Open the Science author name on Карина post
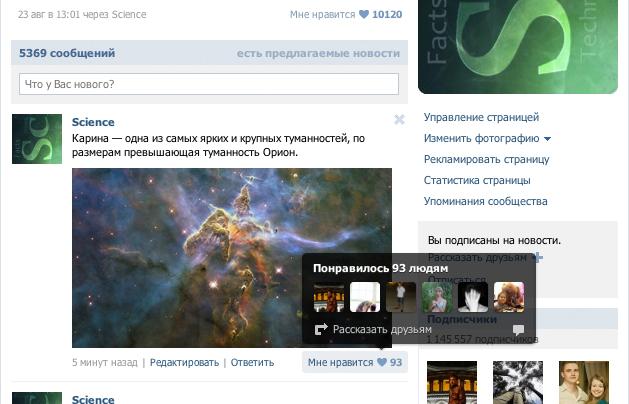 (93, 122)
